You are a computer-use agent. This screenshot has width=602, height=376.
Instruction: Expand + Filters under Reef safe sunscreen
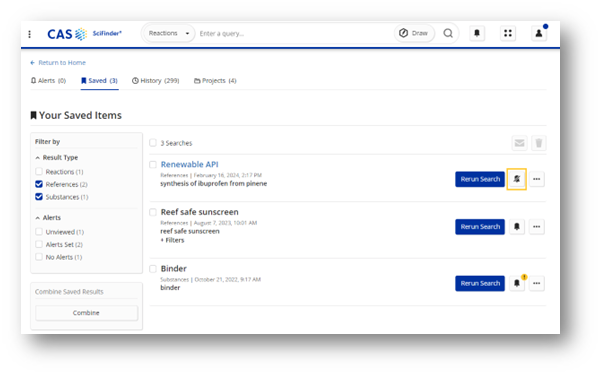pyautogui.click(x=172, y=240)
